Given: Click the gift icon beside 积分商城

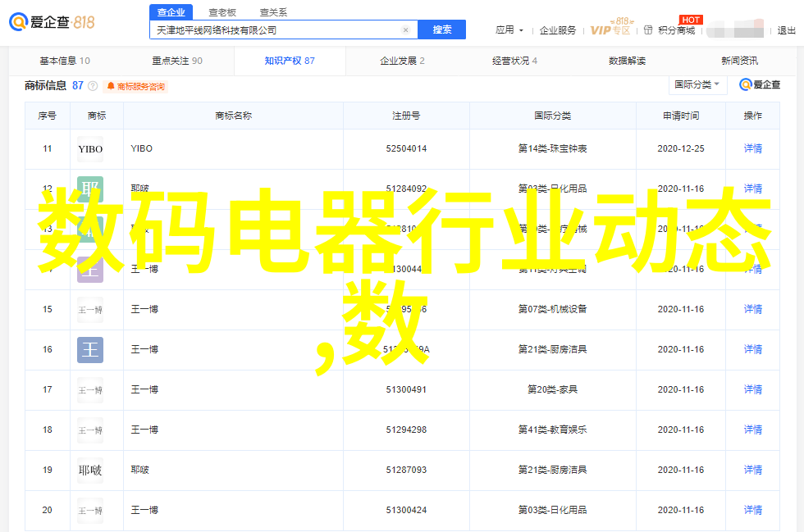Looking at the screenshot, I should 648,30.
